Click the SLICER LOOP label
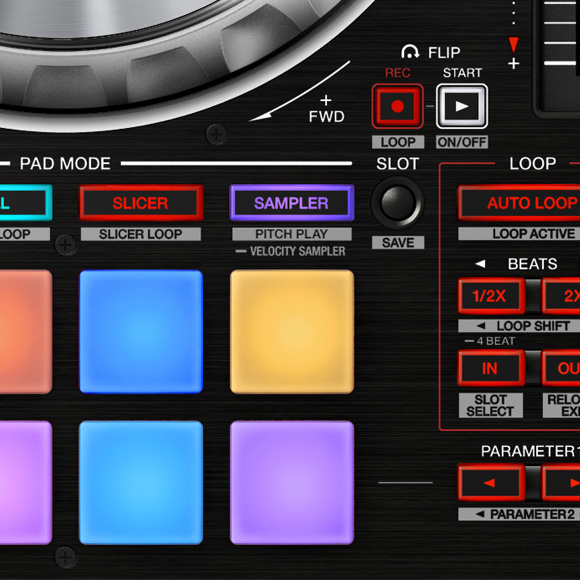580x580 pixels. click(x=141, y=234)
